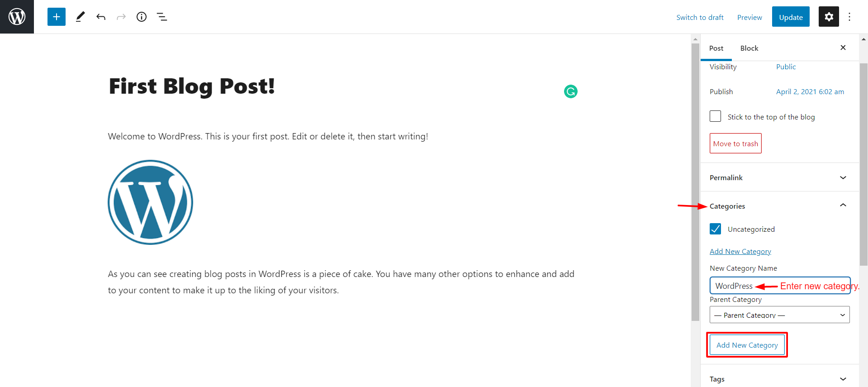Viewport: 868px width, 387px height.
Task: Undo the last change
Action: [x=101, y=17]
